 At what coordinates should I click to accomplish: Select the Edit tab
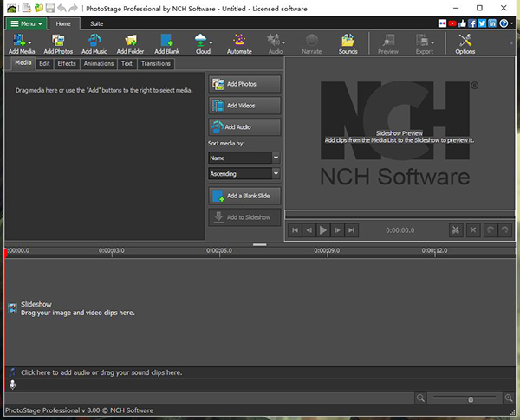45,63
